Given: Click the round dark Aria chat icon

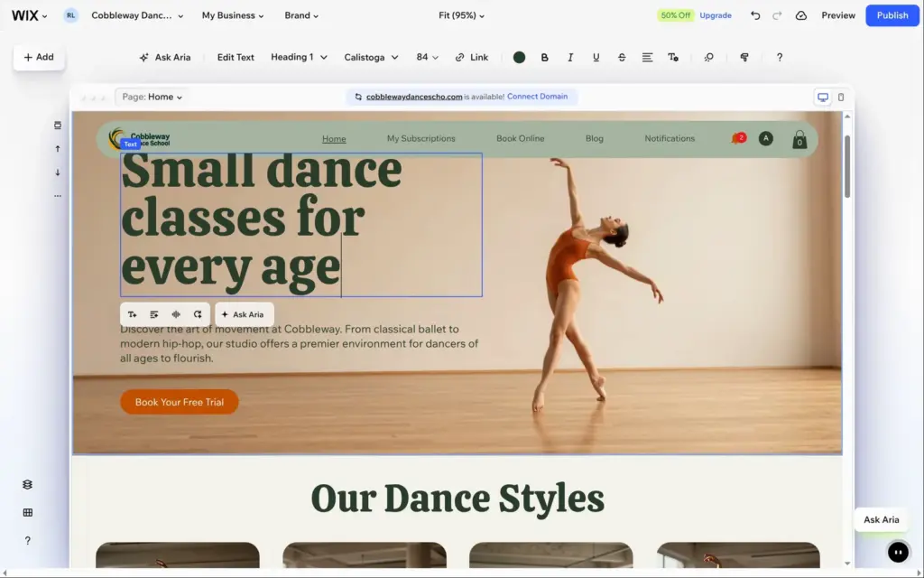Looking at the screenshot, I should tap(898, 552).
